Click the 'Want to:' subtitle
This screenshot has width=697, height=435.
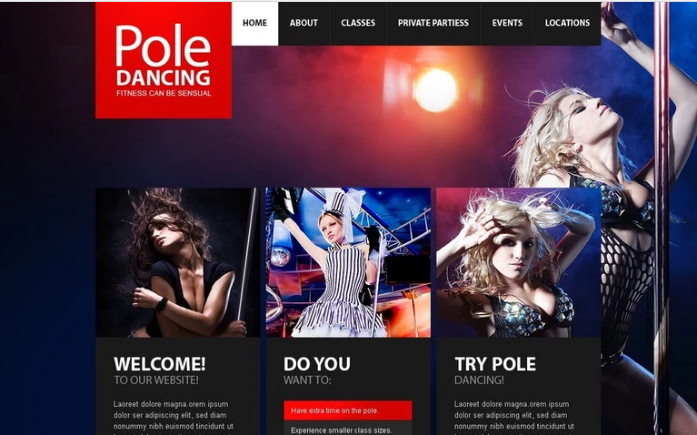(x=307, y=380)
